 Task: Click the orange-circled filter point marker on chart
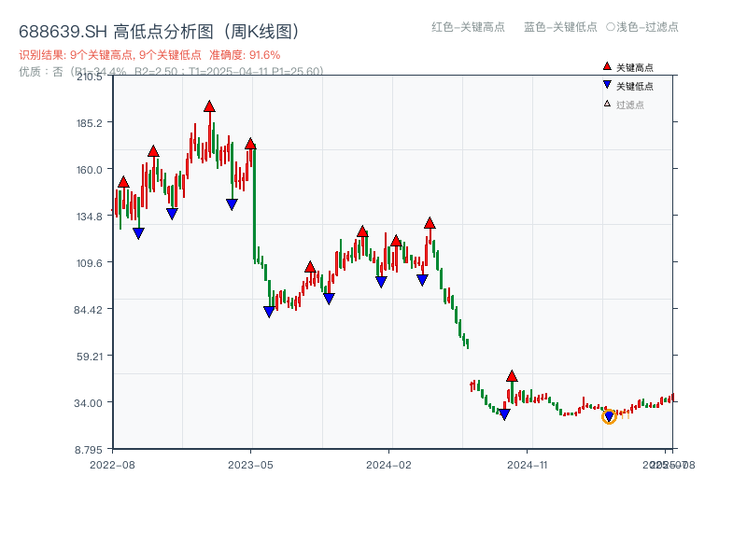pyautogui.click(x=610, y=414)
